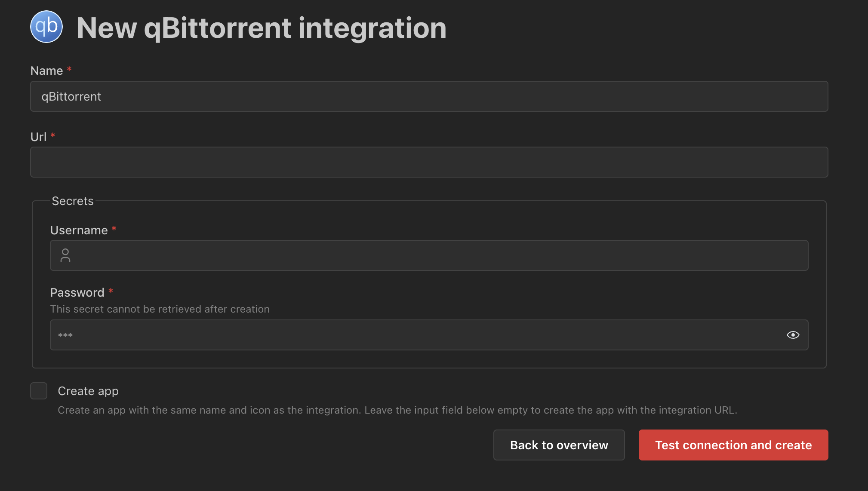Click the Create app label text
The image size is (868, 491).
[x=88, y=391]
